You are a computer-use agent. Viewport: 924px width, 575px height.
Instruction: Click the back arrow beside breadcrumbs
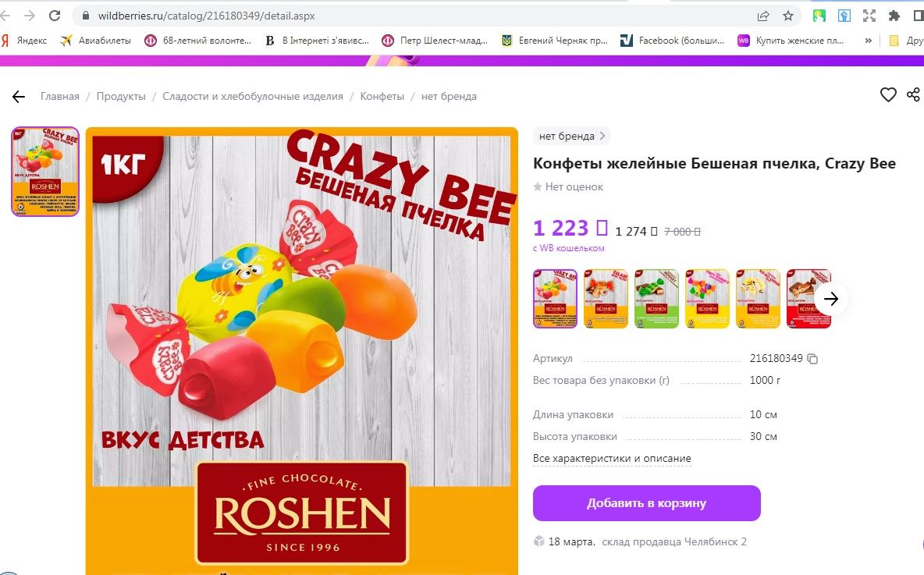tap(19, 97)
